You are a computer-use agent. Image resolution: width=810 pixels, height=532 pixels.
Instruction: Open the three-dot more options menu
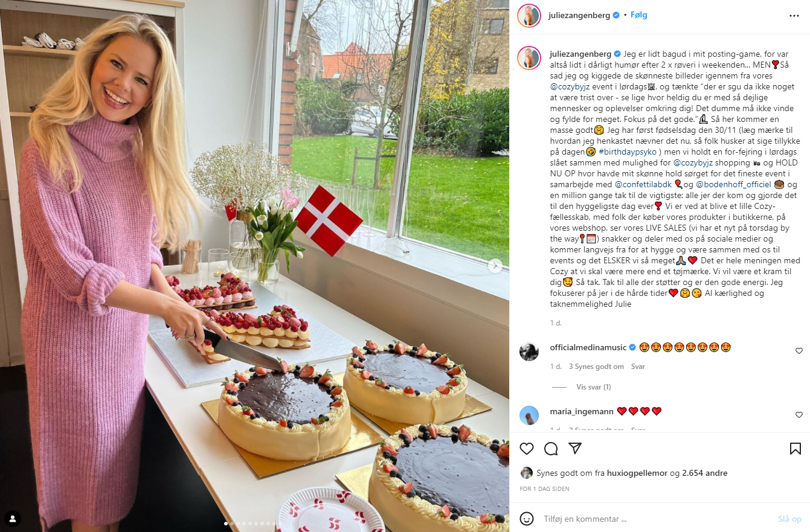[794, 15]
